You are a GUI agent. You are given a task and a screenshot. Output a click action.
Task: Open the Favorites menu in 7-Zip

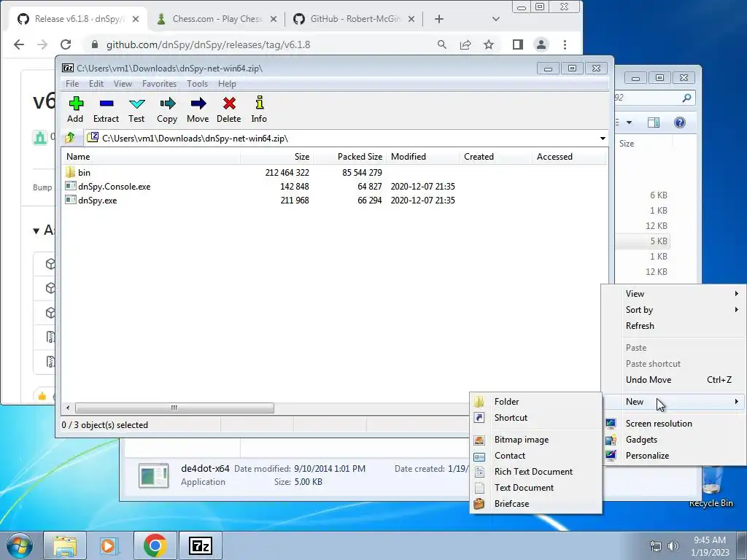coord(159,84)
